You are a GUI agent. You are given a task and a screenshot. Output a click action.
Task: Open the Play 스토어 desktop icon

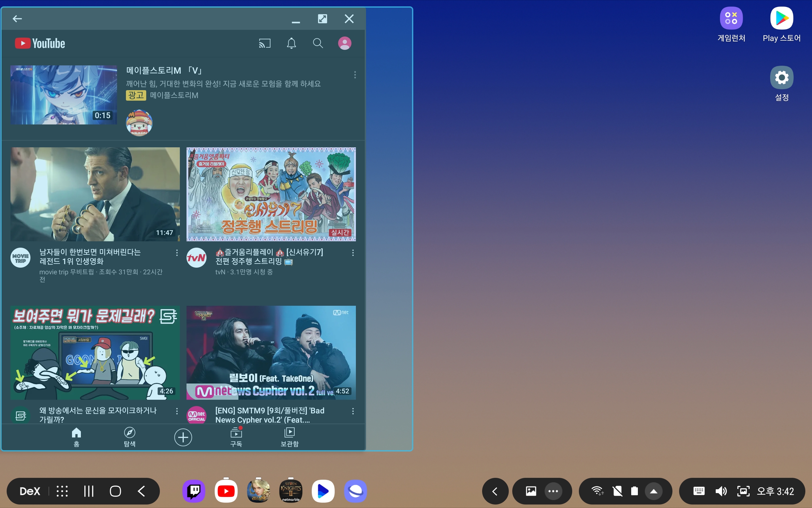[x=782, y=24]
